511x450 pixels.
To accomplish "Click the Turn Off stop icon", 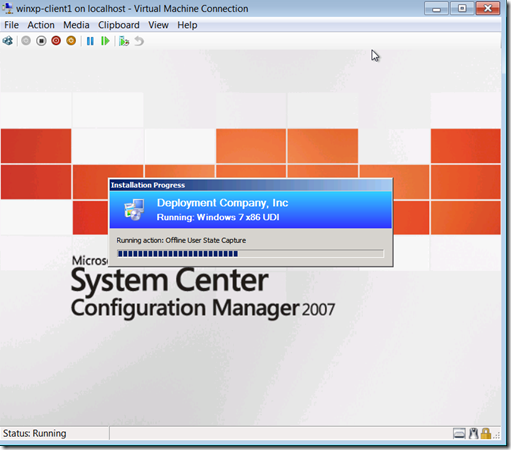I will [x=41, y=41].
